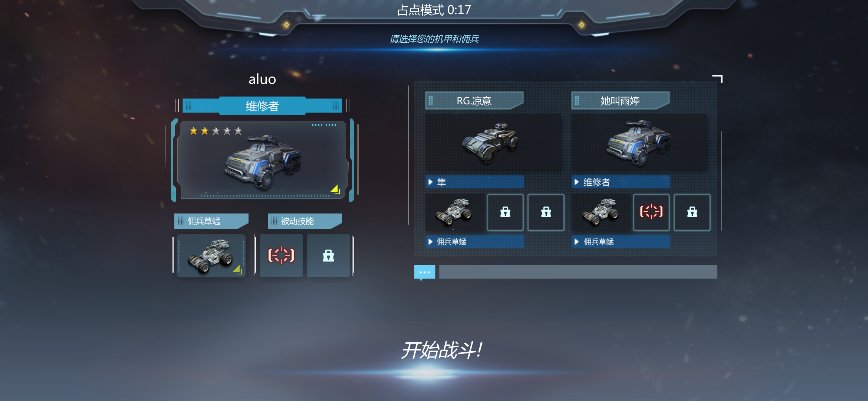
Task: Click the 开始战斗! button
Action: click(x=441, y=350)
